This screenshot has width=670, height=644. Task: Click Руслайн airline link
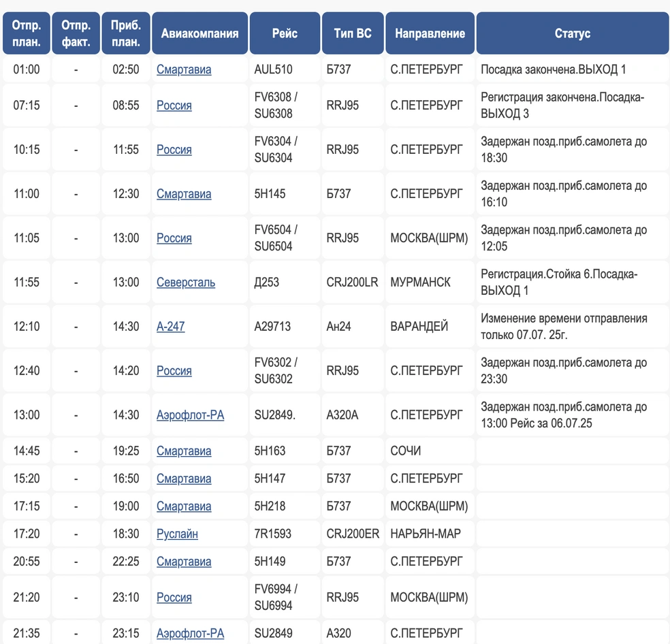177,534
